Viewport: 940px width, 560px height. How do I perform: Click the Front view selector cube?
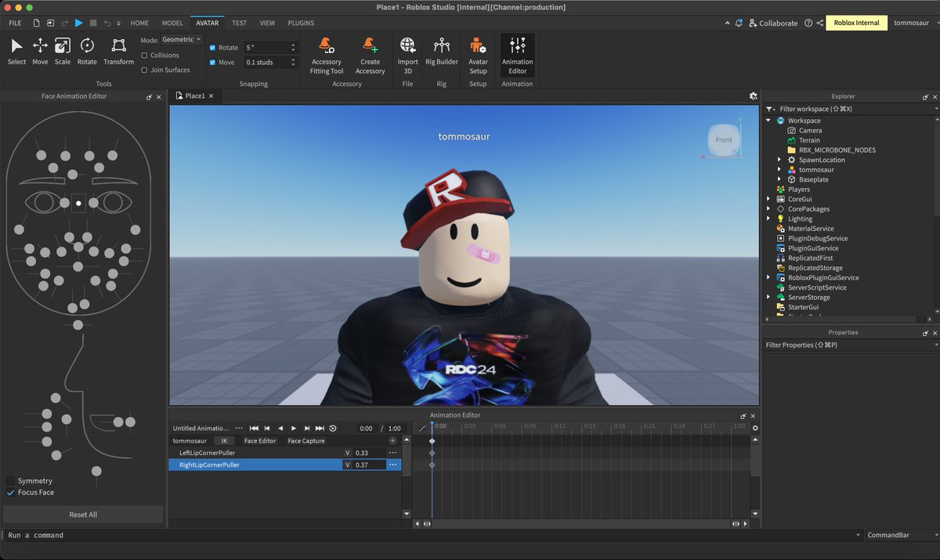click(724, 140)
